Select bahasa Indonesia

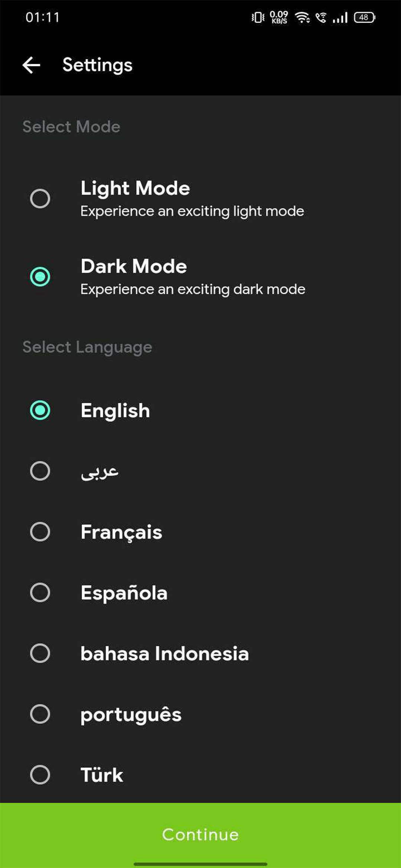click(x=40, y=654)
